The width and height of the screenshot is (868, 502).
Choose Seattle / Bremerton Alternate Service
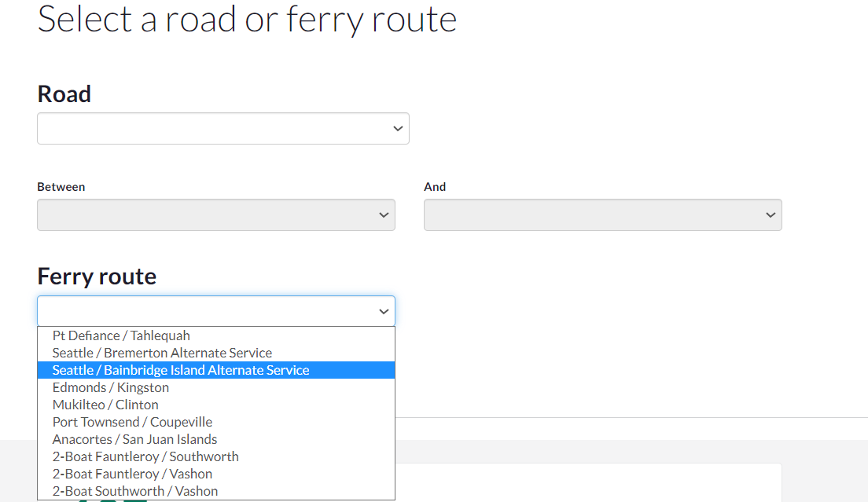[162, 353]
